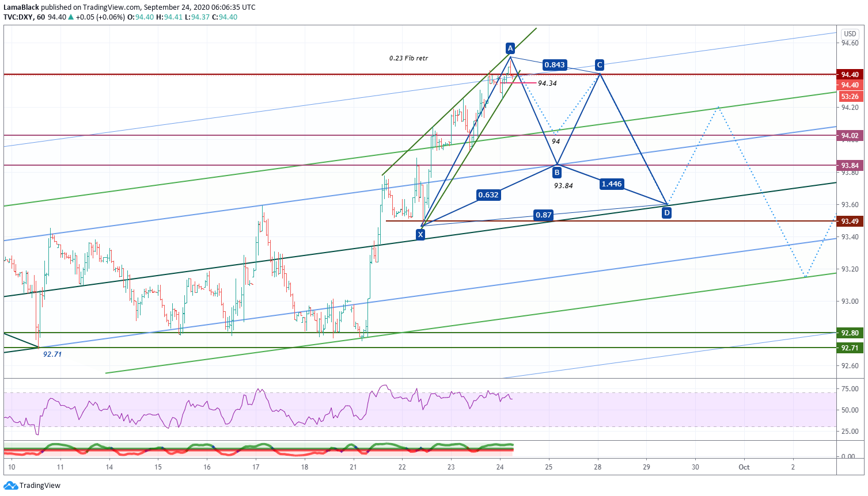Screen dimensions: 868x496
Task: Click the '28' date label on time axis
Action: pyautogui.click(x=598, y=467)
